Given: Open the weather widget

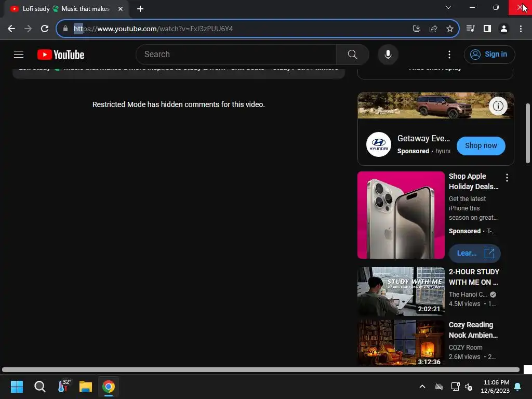Looking at the screenshot, I should (x=63, y=386).
